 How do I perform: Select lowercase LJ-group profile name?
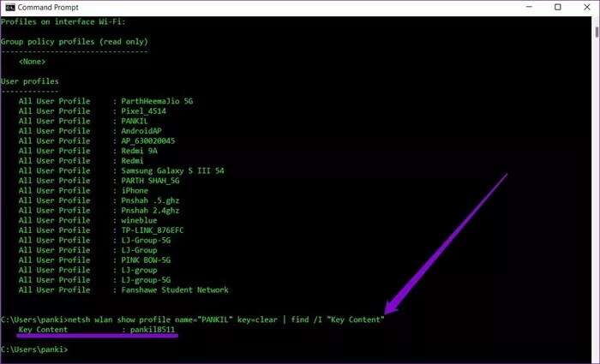139,271
